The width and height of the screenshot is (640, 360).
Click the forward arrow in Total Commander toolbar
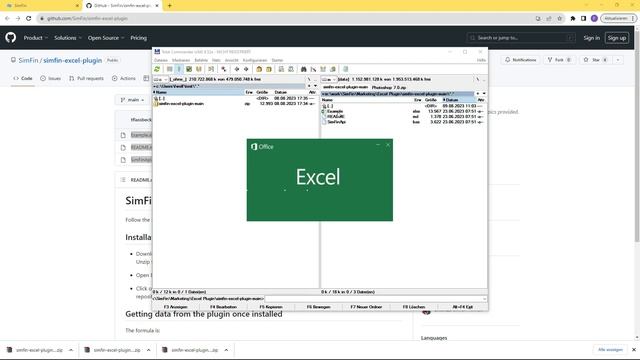246,69
